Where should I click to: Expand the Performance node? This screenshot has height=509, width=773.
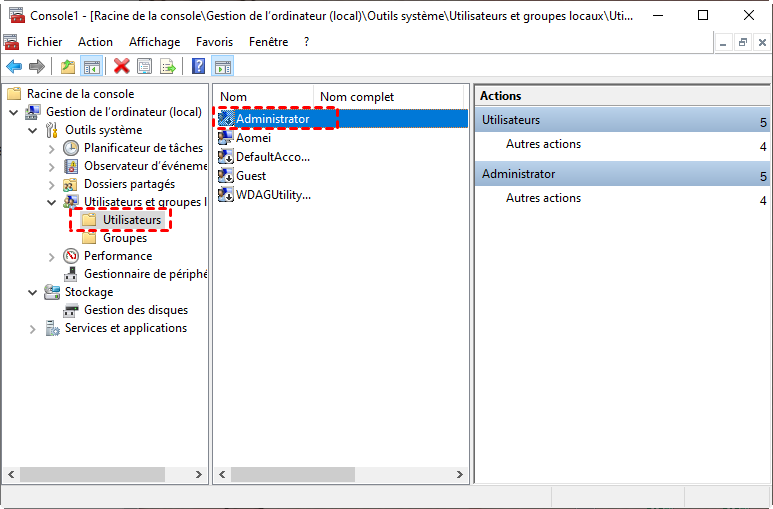click(x=52, y=256)
